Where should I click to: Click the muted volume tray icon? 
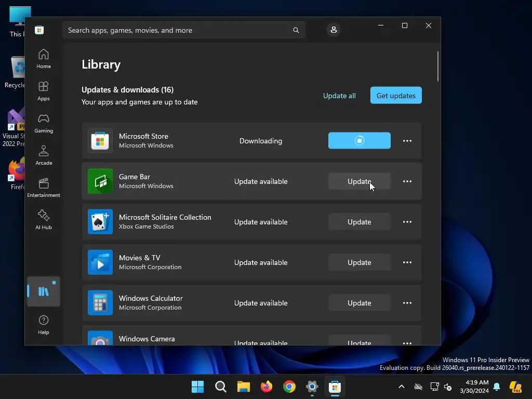point(448,387)
